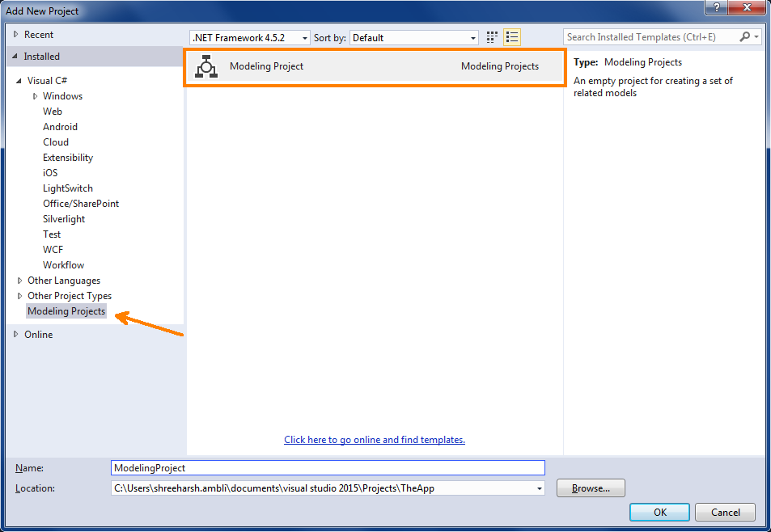Viewport: 771px width, 532px height.
Task: Expand the Online node
Action: point(15,334)
